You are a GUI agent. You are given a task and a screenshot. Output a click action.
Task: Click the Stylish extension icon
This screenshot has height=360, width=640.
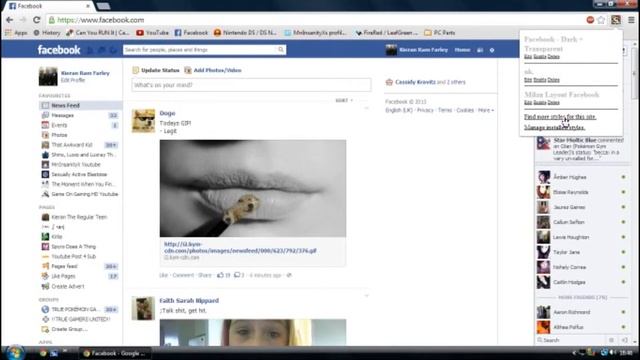tap(616, 20)
